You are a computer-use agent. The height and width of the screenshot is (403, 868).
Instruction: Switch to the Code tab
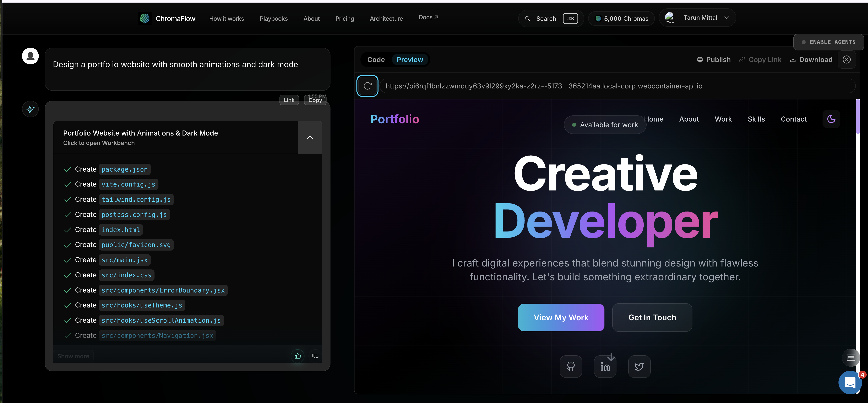376,59
